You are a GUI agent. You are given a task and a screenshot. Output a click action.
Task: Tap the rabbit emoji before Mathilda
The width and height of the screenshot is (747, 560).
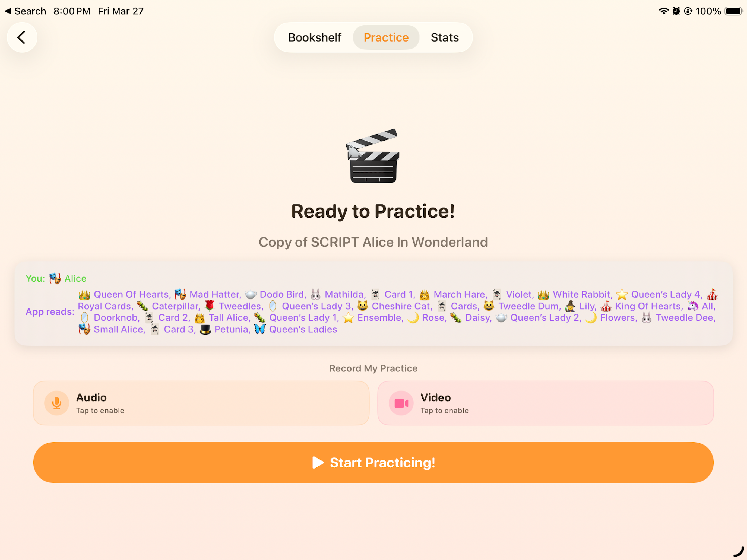[315, 294]
